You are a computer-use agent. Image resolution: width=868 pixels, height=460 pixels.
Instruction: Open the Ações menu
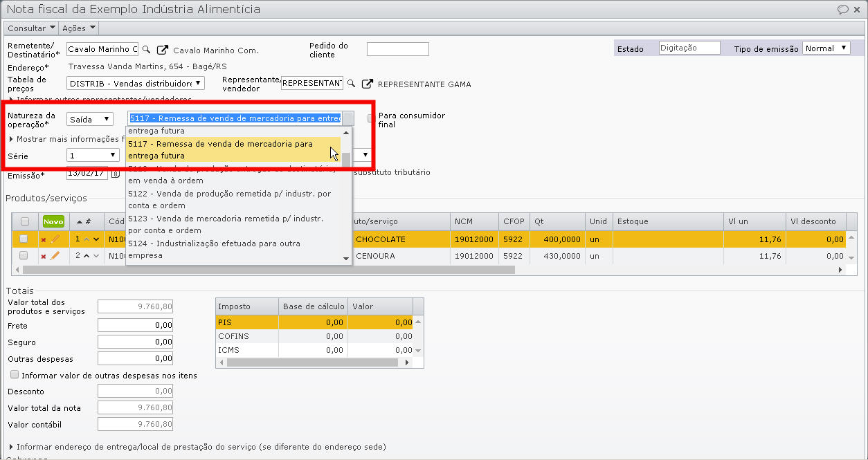click(x=78, y=28)
